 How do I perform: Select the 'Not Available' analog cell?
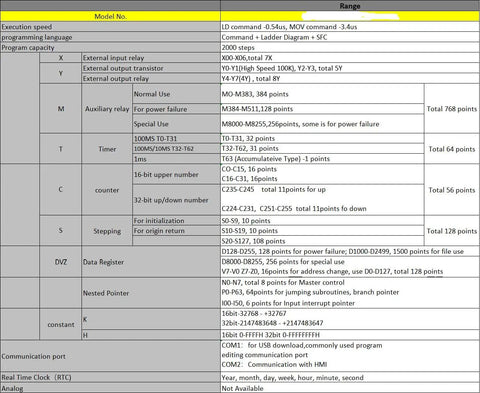point(350,388)
